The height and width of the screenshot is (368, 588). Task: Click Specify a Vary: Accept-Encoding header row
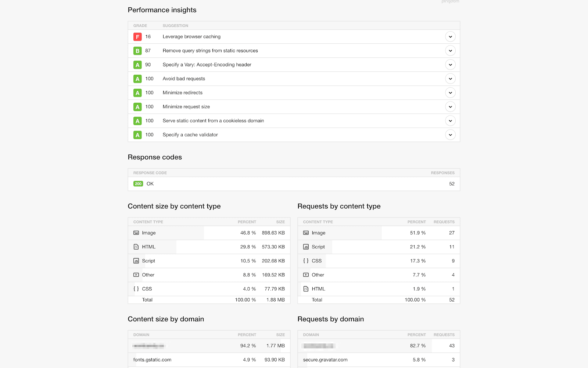click(x=207, y=65)
